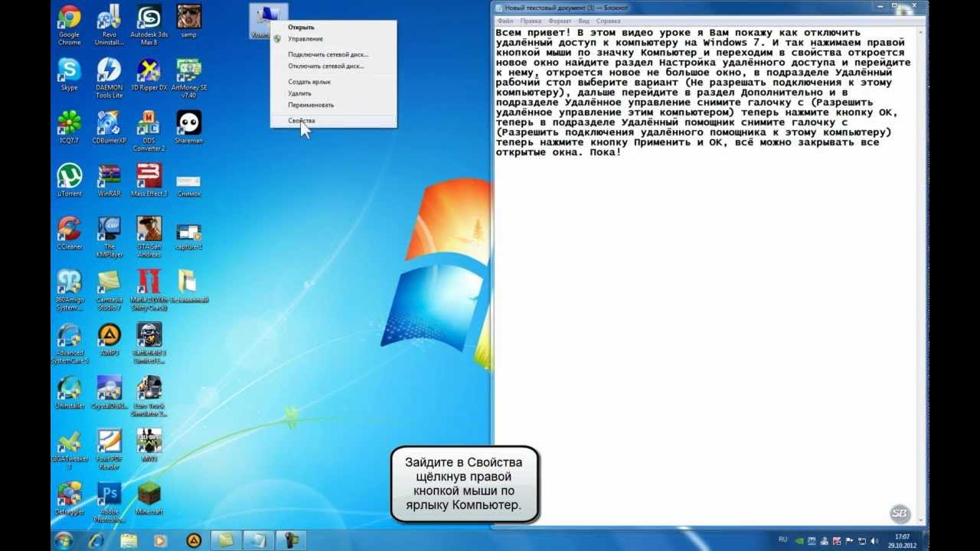
Task: Select the MW3 desktop icon
Action: [x=149, y=445]
